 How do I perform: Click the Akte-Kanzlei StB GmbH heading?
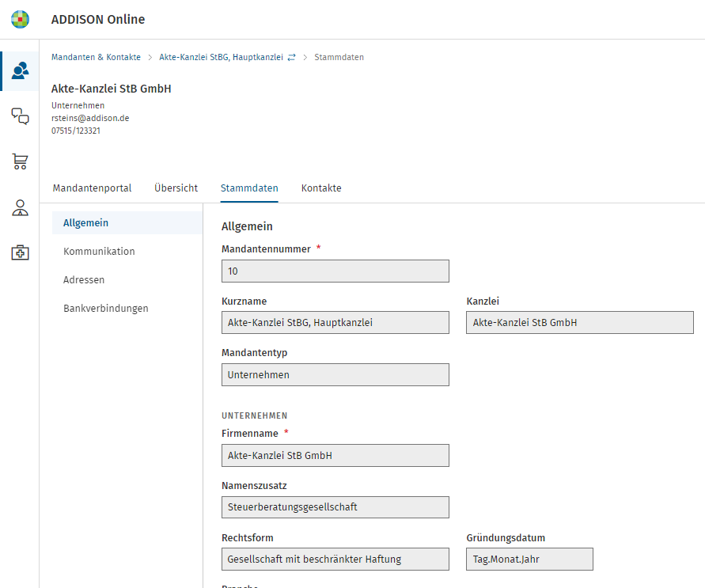click(x=111, y=89)
